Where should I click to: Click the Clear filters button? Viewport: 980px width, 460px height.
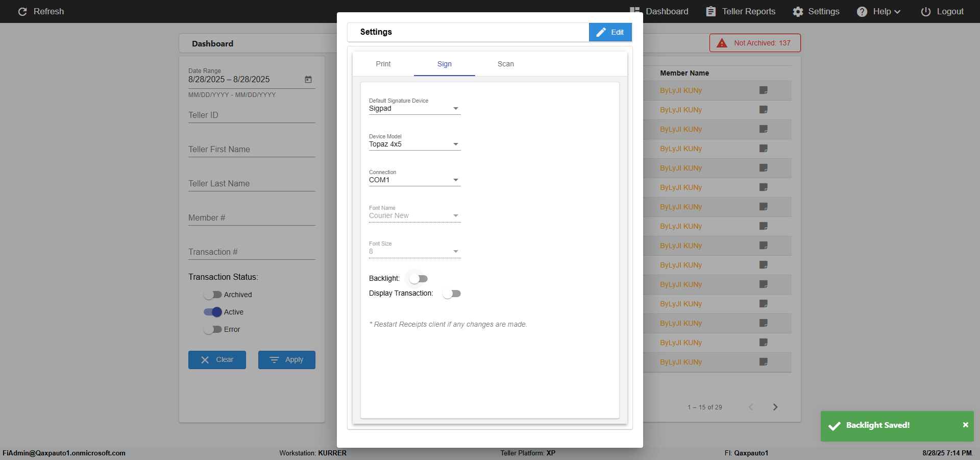coord(217,360)
